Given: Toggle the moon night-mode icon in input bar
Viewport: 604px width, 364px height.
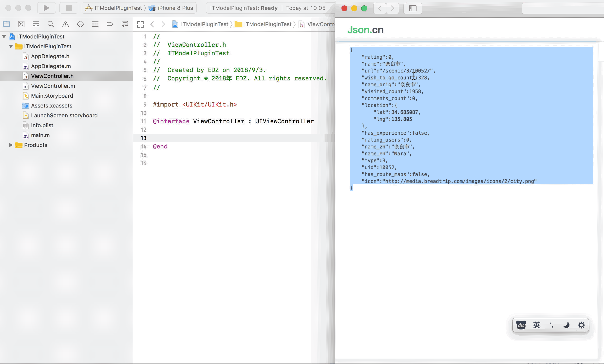Looking at the screenshot, I should [566, 325].
